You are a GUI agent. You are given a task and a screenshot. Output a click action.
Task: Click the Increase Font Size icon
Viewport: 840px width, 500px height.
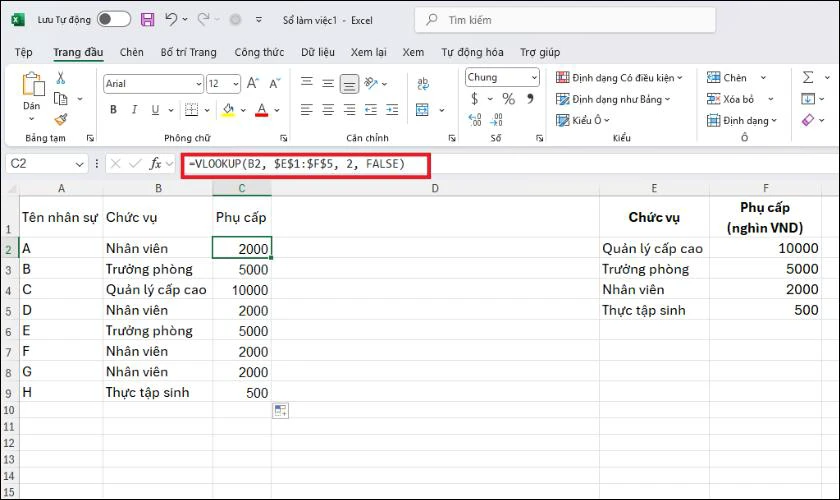coord(252,83)
